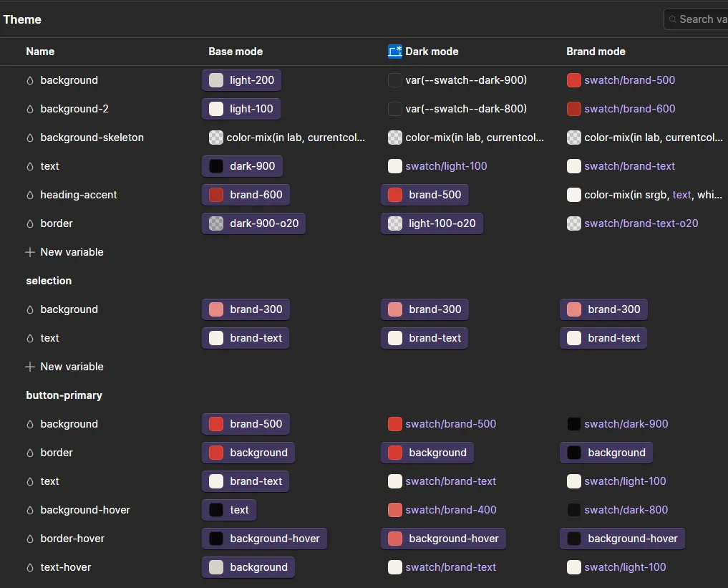Click New variable under selection group
This screenshot has height=588, width=728.
[72, 367]
